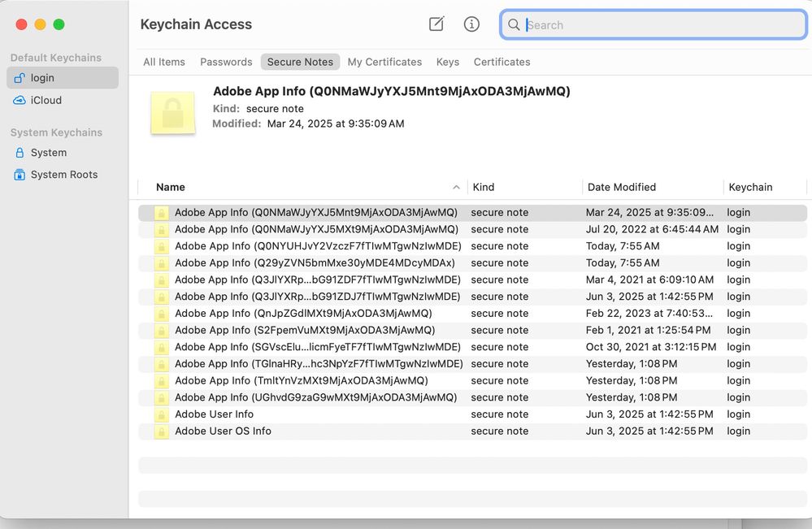Switch to the Keys tab
Viewport: 812px width, 529px height.
[x=447, y=62]
